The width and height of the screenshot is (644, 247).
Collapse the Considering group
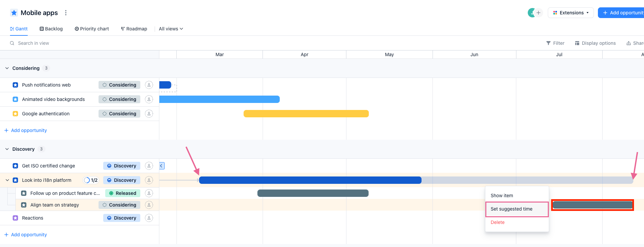click(x=7, y=68)
